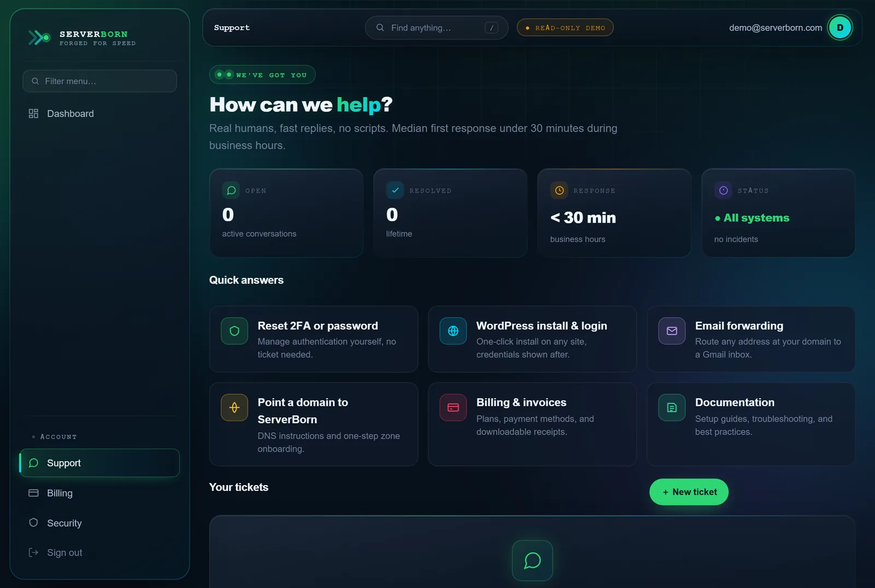Click the WordPress globe icon
The height and width of the screenshot is (588, 875).
pos(453,331)
